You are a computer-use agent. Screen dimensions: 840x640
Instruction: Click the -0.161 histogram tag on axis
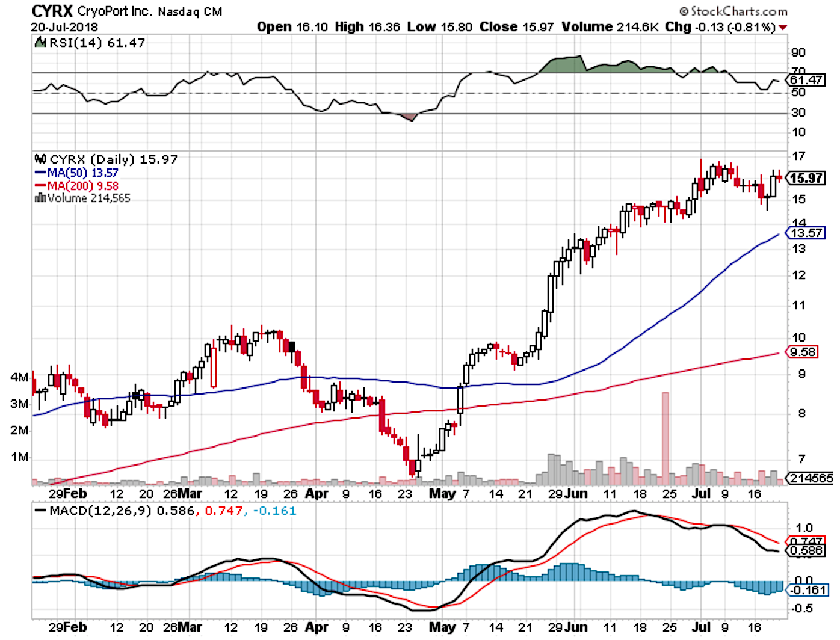point(808,590)
